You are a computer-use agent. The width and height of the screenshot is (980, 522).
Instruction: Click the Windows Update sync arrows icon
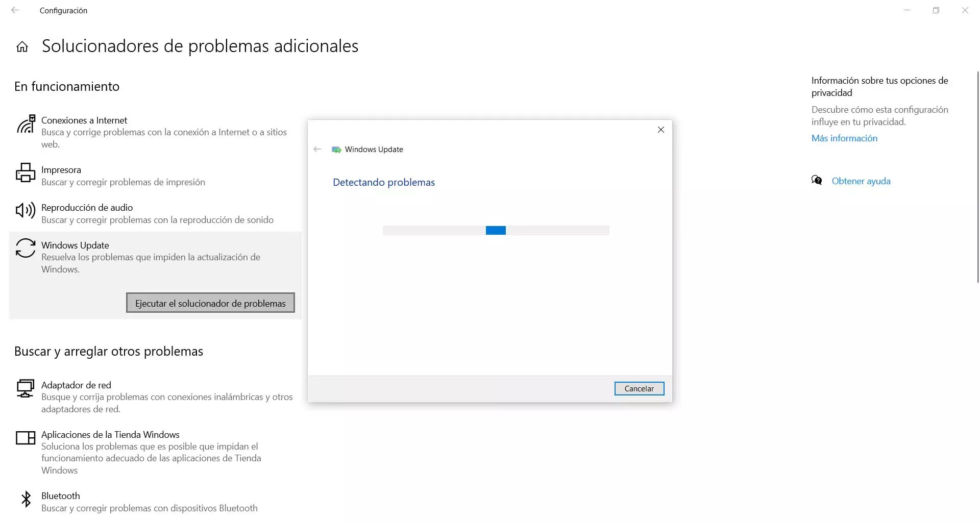pos(26,248)
